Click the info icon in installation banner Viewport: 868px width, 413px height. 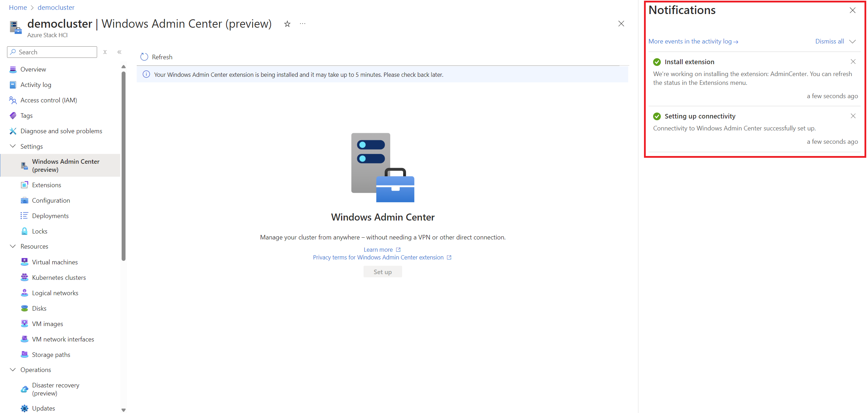146,74
